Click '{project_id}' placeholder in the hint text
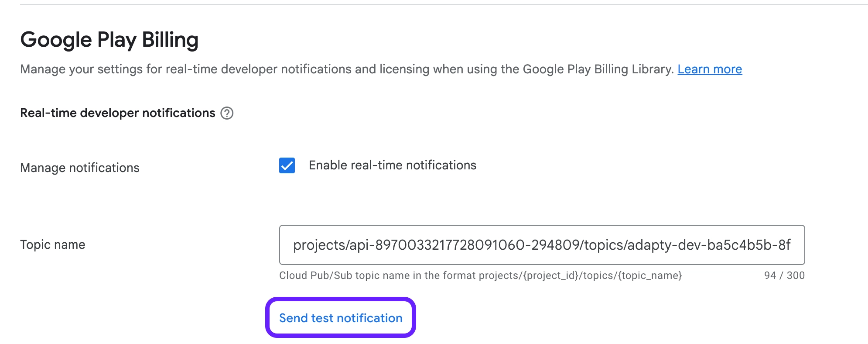868x344 pixels. [x=550, y=275]
